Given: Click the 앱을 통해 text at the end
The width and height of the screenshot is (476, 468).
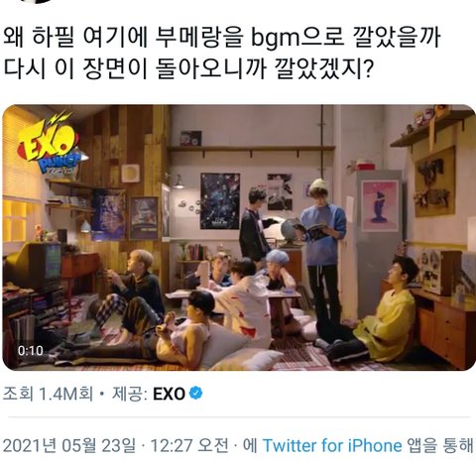Looking at the screenshot, I should [440, 445].
